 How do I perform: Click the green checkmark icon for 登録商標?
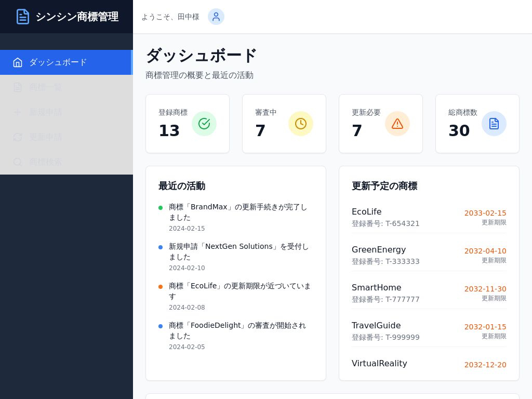(204, 124)
